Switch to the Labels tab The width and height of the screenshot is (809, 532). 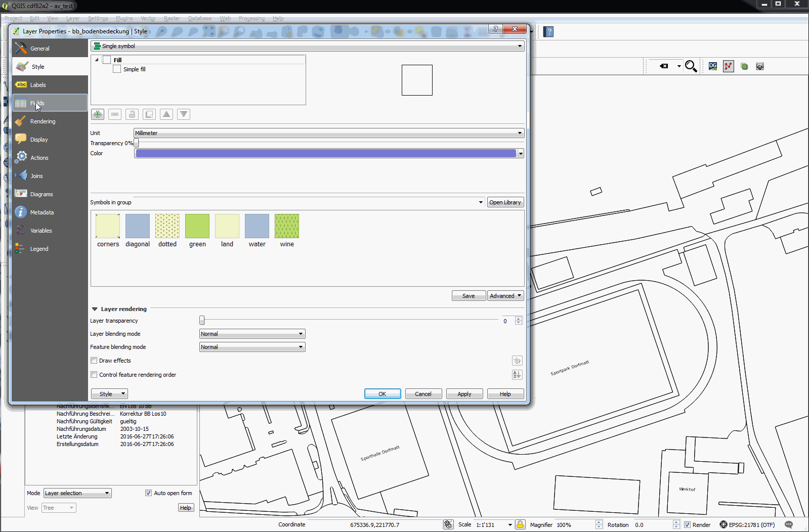click(38, 85)
